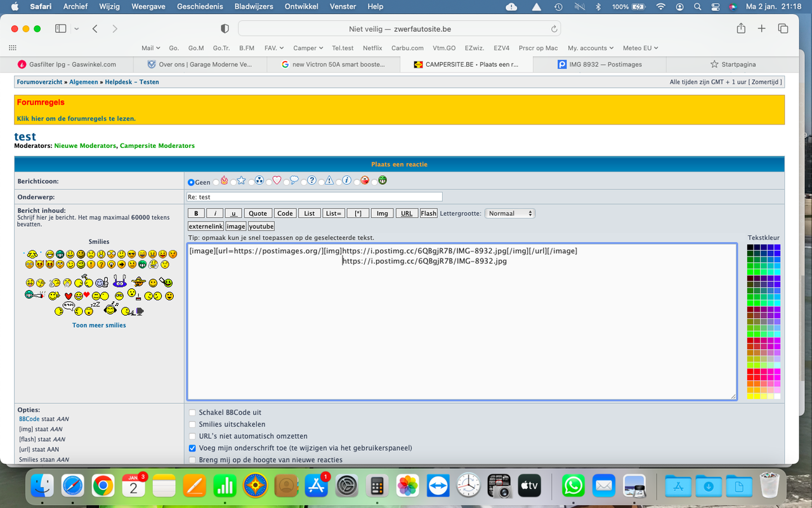Screen dimensions: 812x508
Task: Switch to 'new Victron 50A smart booste...' tab
Action: 334,64
